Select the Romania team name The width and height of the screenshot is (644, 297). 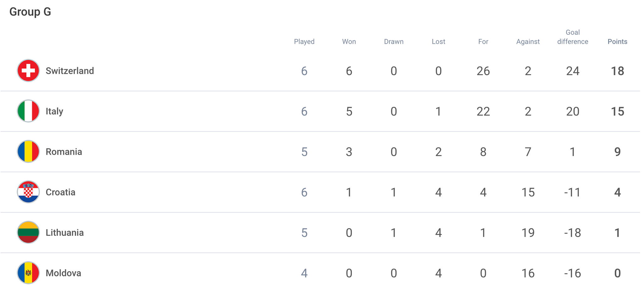coord(64,152)
